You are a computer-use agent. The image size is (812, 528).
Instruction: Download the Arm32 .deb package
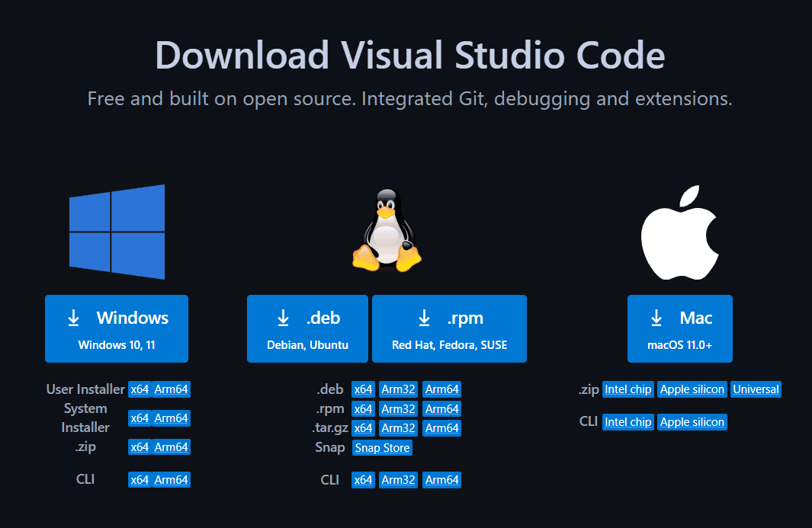397,389
